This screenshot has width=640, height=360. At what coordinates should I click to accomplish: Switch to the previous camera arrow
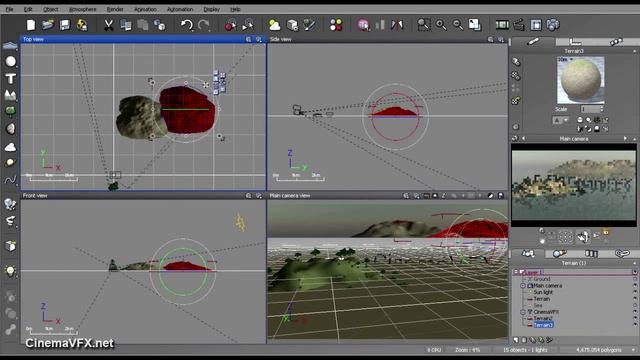523,139
